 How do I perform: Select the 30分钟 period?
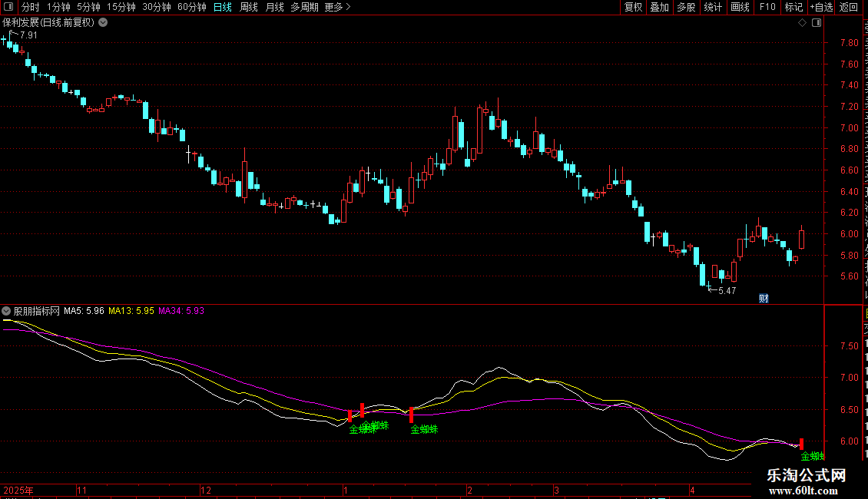pos(157,7)
